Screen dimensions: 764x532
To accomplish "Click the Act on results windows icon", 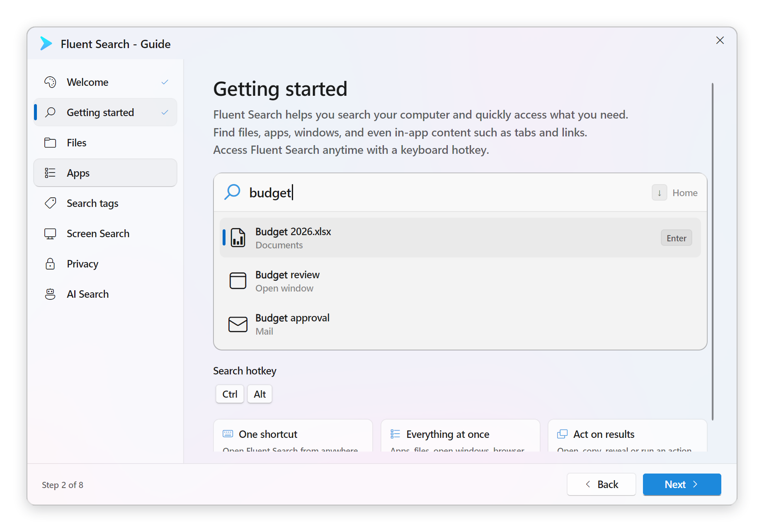I will coord(563,434).
